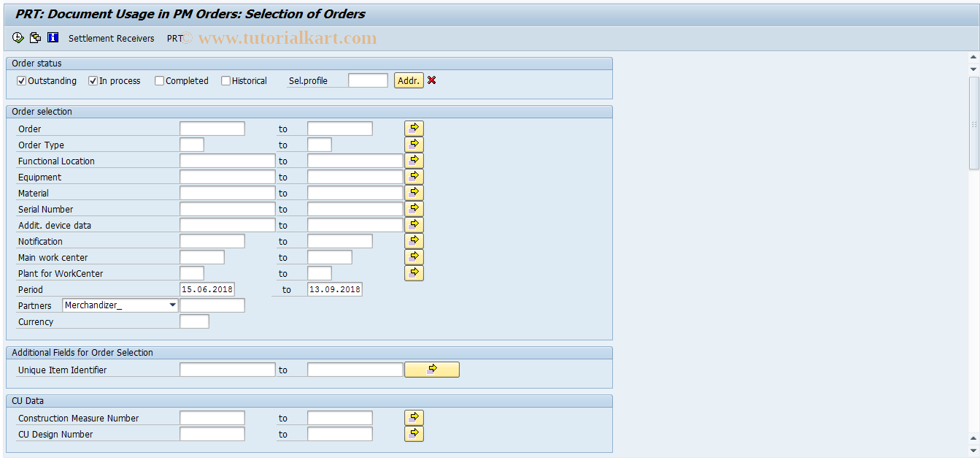
Task: Click the PRT toolbar button
Action: (x=174, y=39)
